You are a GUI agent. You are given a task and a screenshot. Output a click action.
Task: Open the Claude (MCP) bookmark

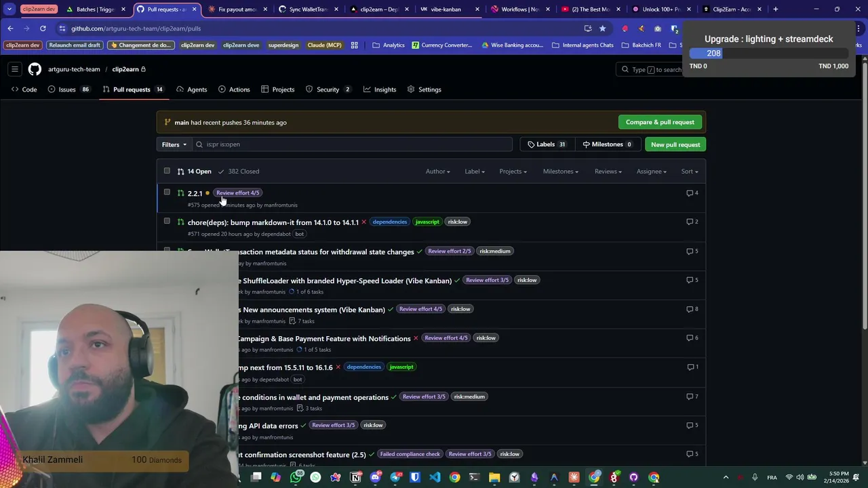324,45
